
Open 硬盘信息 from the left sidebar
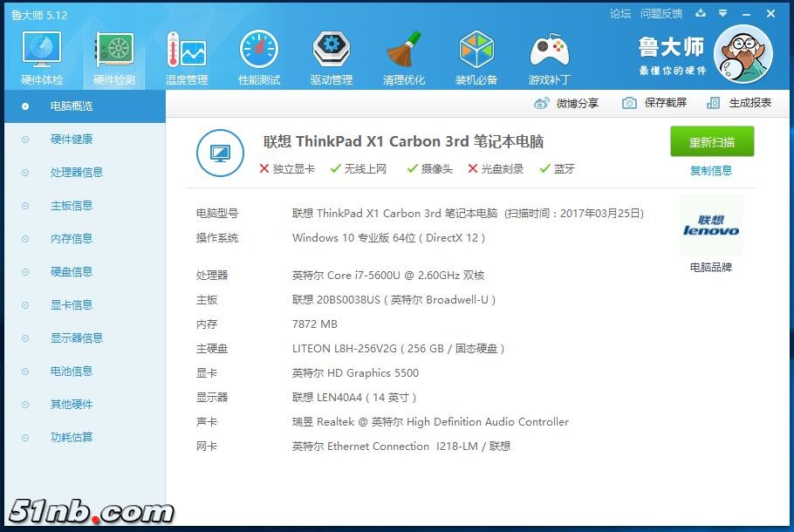coord(71,272)
